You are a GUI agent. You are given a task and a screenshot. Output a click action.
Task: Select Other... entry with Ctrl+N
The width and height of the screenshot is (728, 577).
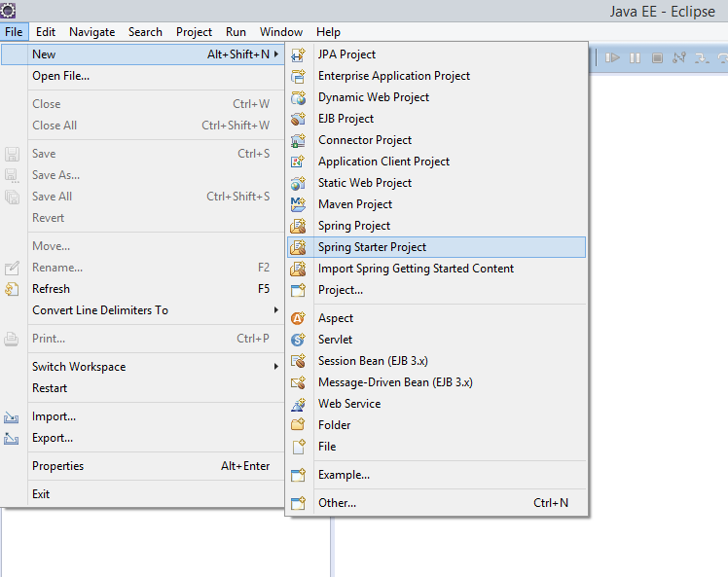click(436, 503)
